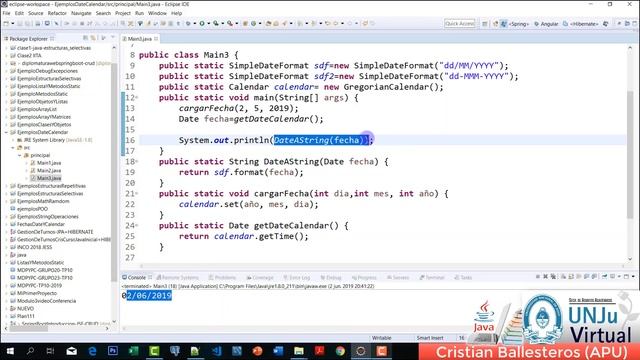Switch to the Problems tab
Image resolution: width=640 pixels, height=360 pixels.
pos(222,277)
